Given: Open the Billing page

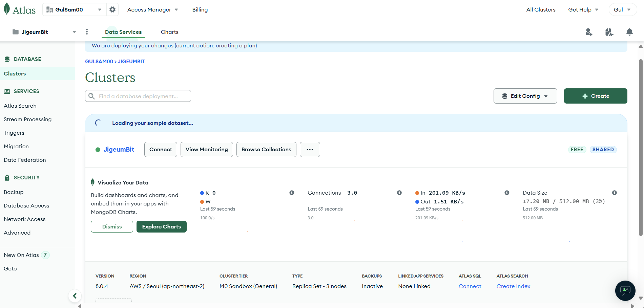Looking at the screenshot, I should coord(200,9).
